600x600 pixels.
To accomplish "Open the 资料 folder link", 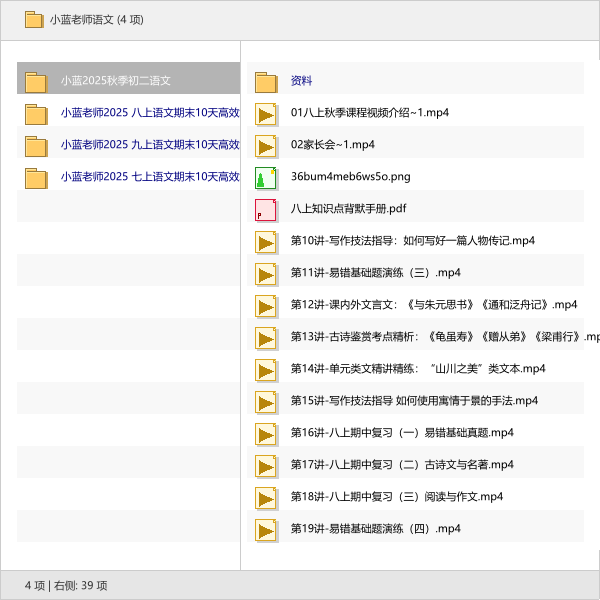I will [x=301, y=81].
